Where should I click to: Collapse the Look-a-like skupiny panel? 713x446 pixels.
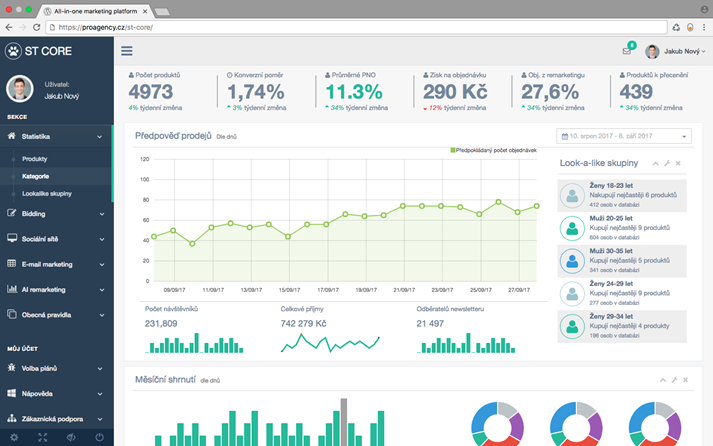click(656, 163)
